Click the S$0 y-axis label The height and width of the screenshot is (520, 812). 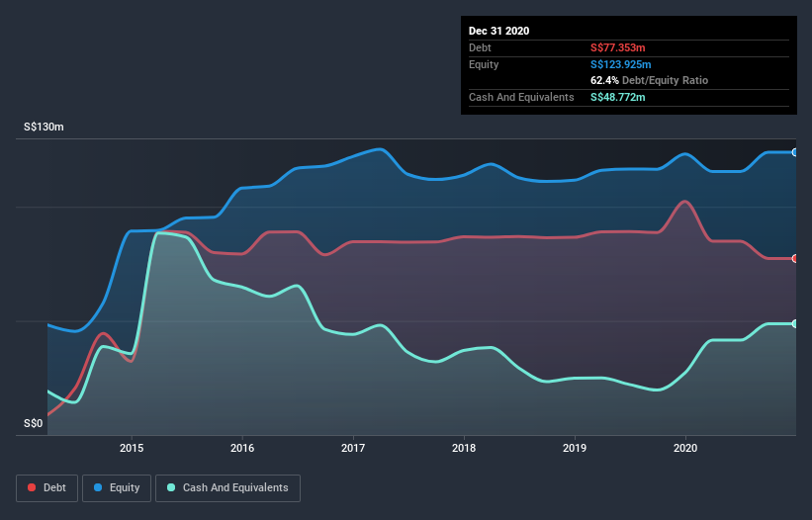(x=34, y=424)
